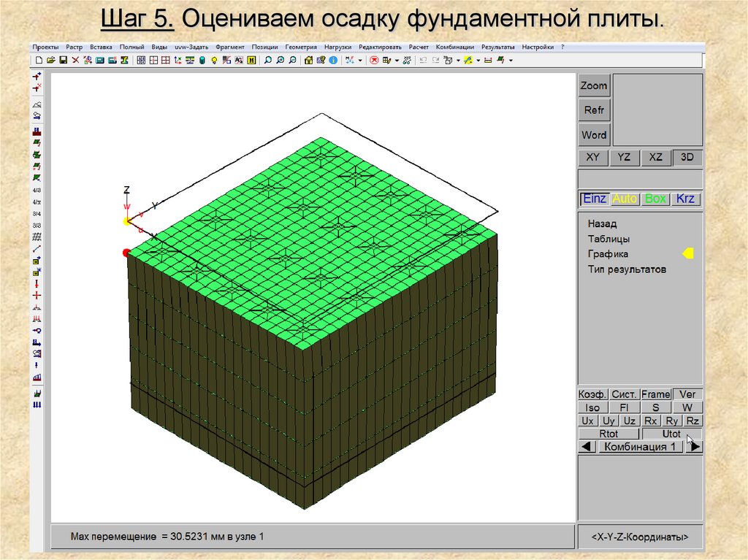Click the house icon in top toolbar

click(x=308, y=60)
